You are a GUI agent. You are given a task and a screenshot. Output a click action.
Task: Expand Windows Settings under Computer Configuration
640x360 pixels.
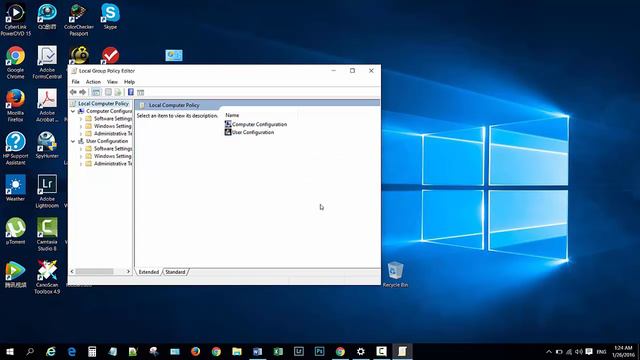coord(81,126)
